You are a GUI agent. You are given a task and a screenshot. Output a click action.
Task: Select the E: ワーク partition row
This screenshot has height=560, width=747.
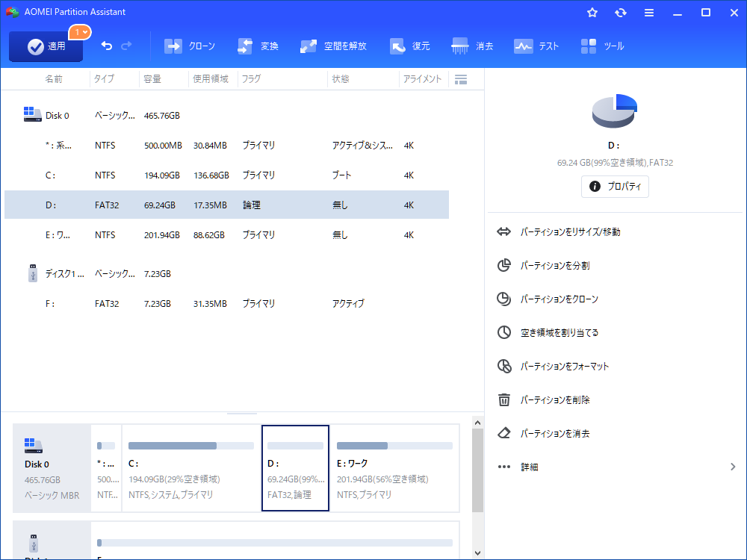point(227,234)
